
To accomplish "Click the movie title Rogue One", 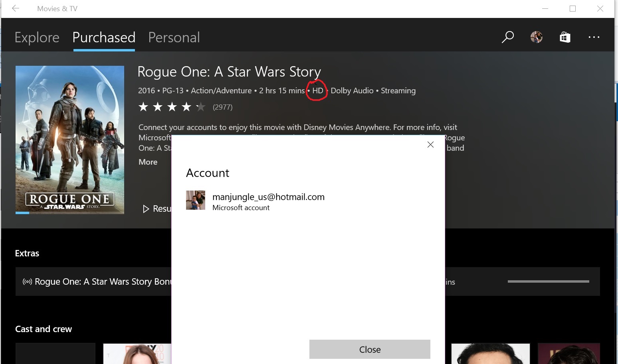I will [x=229, y=72].
